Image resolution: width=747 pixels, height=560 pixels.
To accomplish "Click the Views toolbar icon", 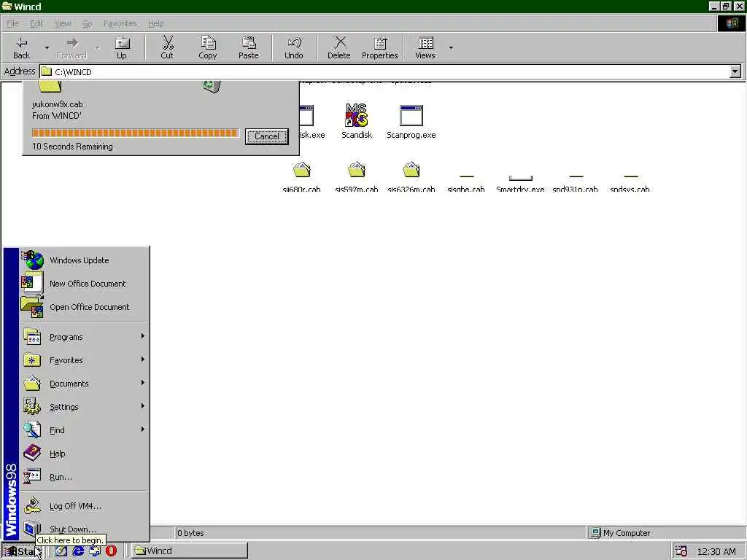I will 425,42.
